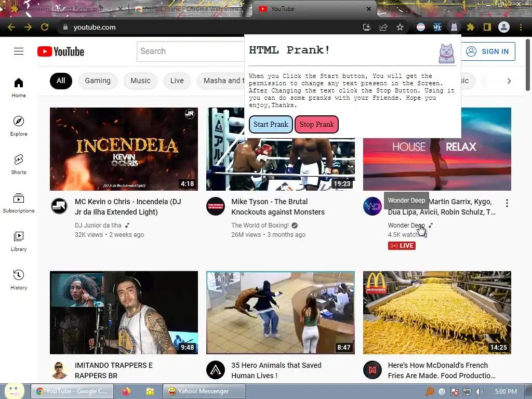
Task: Open more options for the Wonder Deep video
Action: (x=507, y=203)
